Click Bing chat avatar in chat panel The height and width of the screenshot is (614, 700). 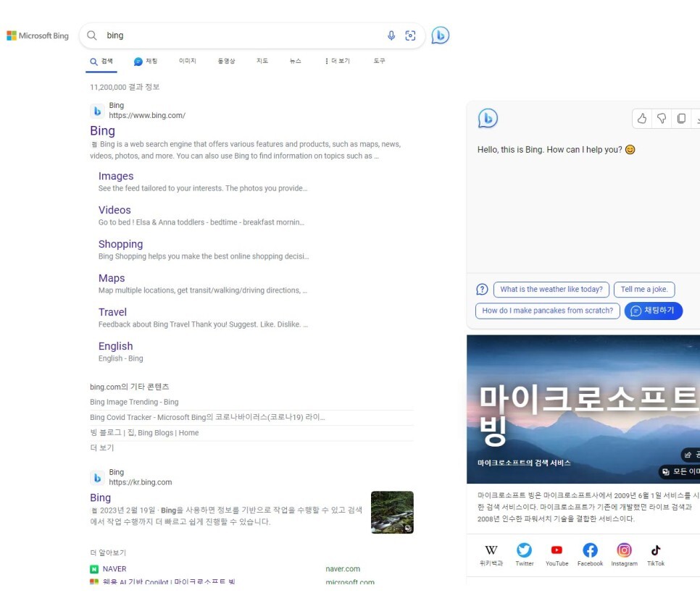click(x=488, y=118)
